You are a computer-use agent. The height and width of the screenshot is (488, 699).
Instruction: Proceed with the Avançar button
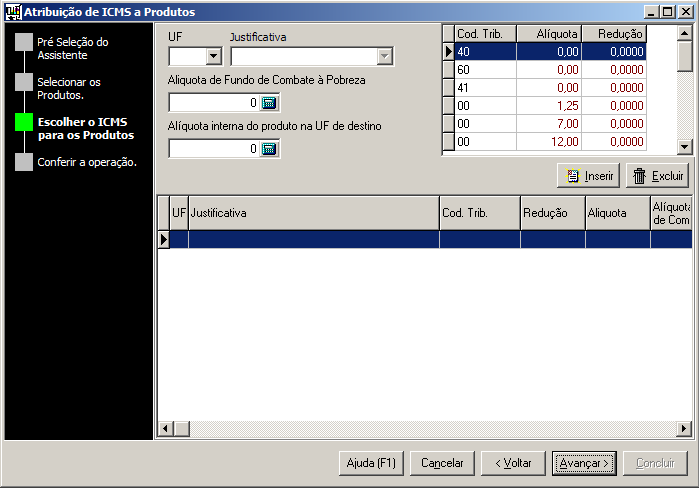(x=584, y=463)
